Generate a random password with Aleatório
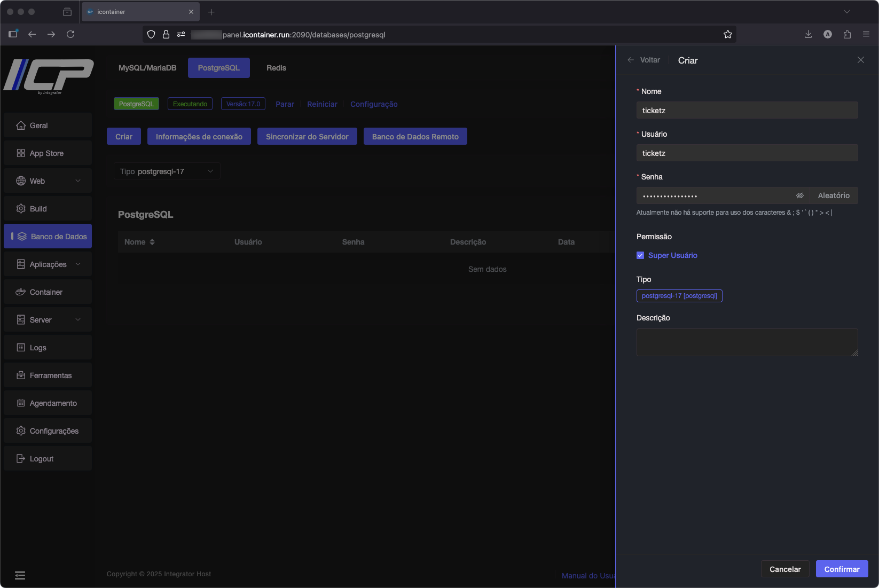This screenshot has width=879, height=588. tap(833, 195)
